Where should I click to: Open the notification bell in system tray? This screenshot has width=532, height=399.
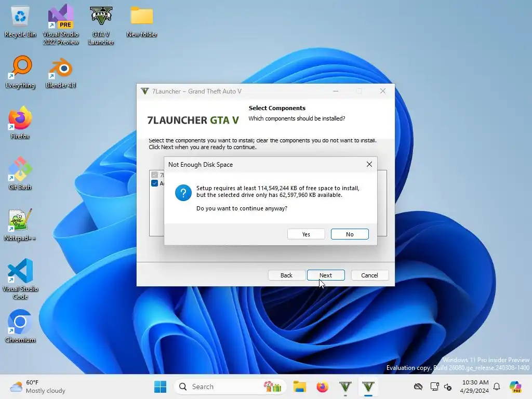pos(497,387)
